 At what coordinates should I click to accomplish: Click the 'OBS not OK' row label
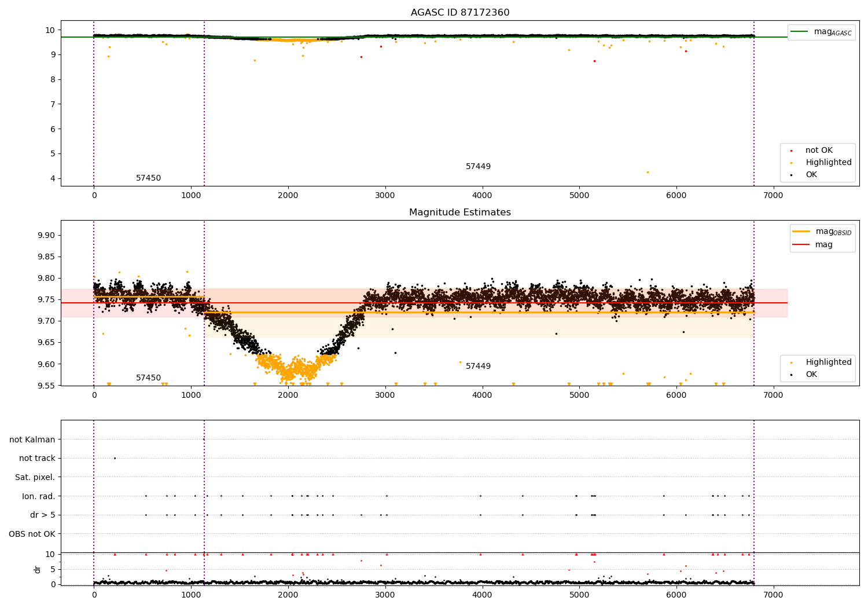coord(32,534)
